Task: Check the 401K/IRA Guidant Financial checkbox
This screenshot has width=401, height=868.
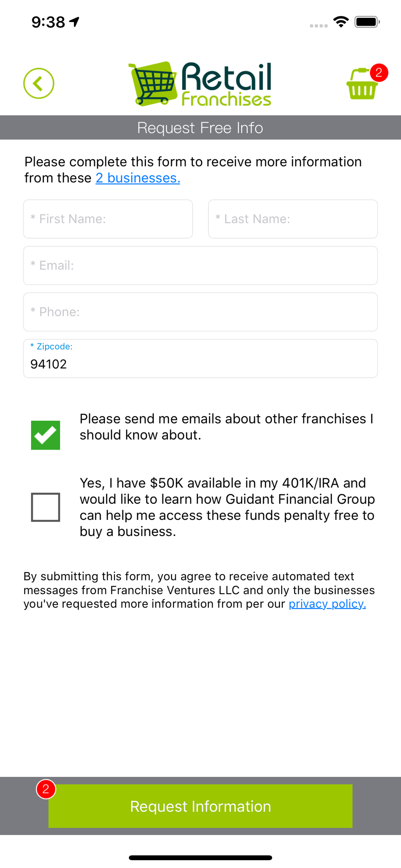Action: [46, 507]
